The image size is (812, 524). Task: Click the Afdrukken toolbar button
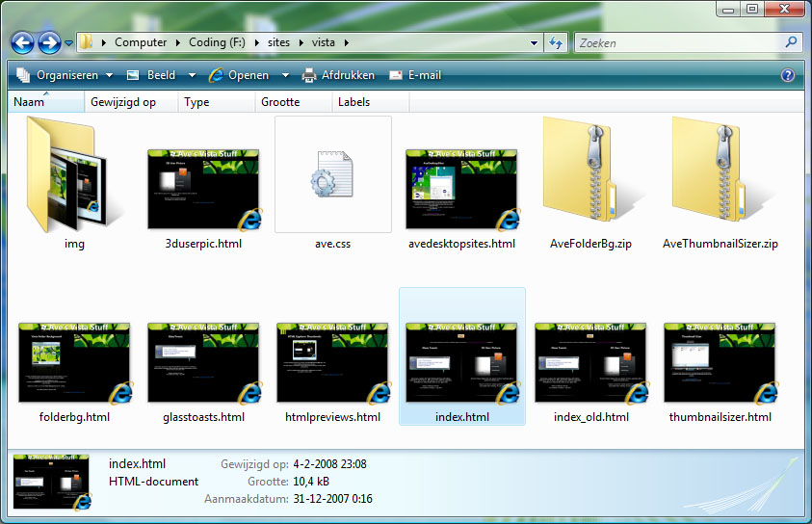[x=338, y=75]
